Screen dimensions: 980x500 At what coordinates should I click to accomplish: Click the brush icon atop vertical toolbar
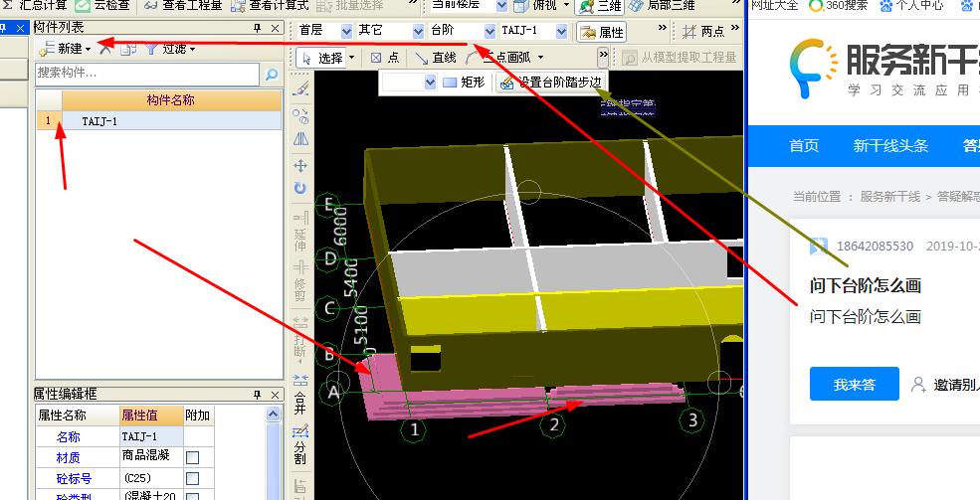[300, 87]
